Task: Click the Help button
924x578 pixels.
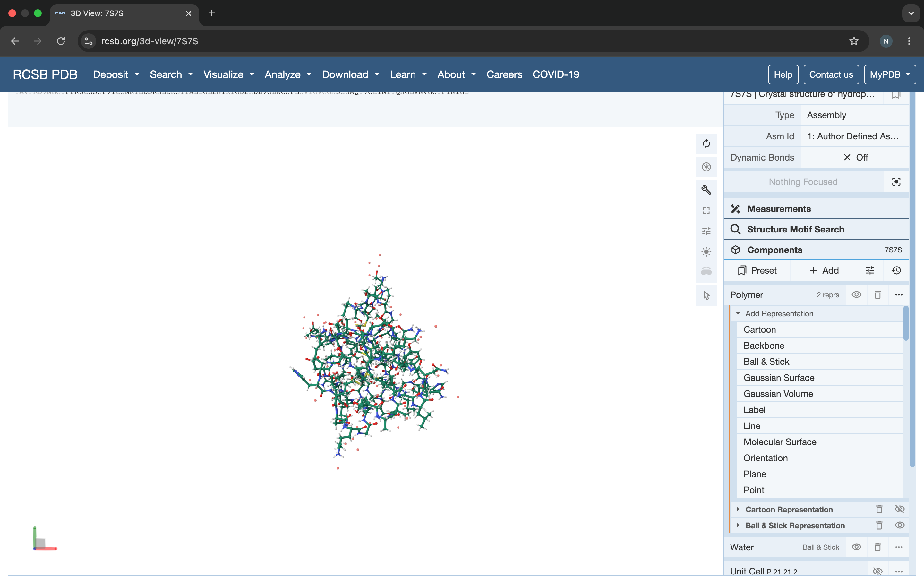Action: pyautogui.click(x=783, y=74)
